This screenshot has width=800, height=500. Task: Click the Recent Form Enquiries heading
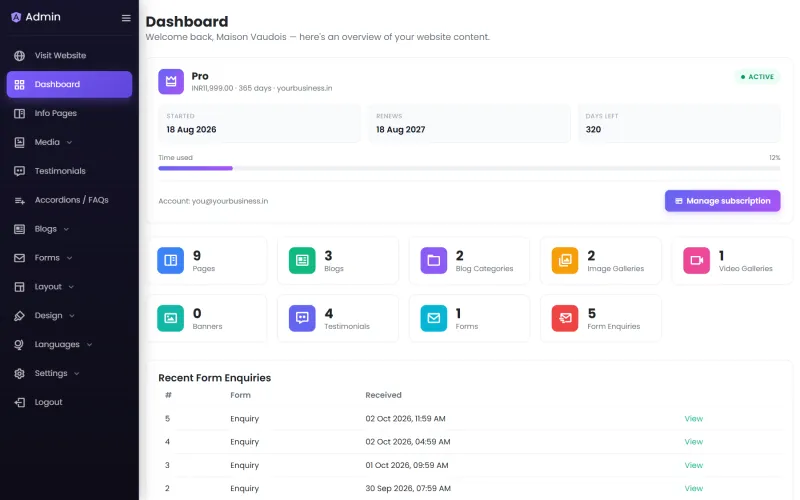[x=214, y=378]
